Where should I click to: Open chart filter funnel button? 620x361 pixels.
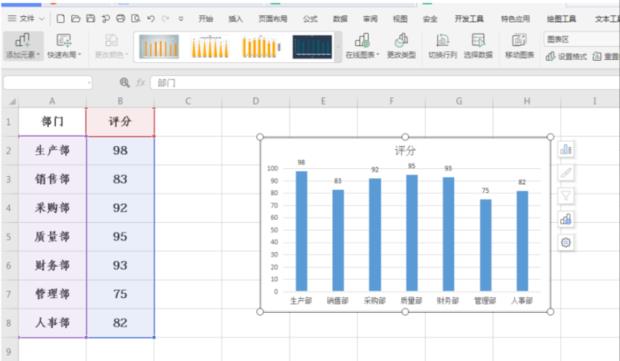pyautogui.click(x=566, y=196)
